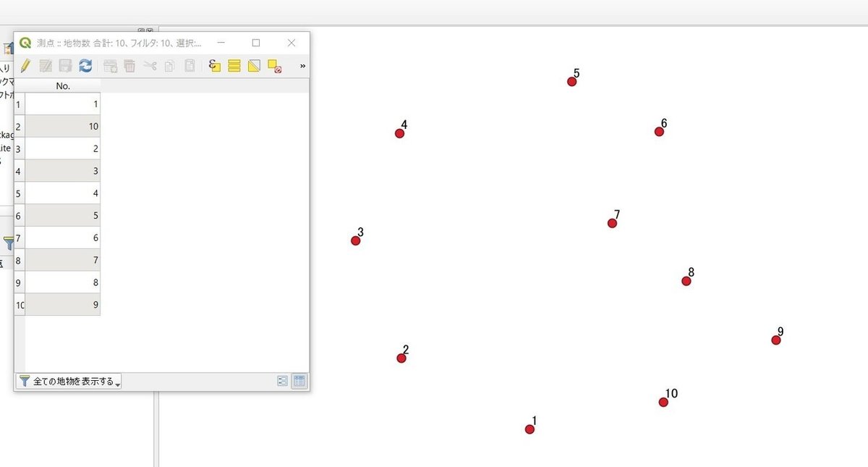Viewport: 868px width, 467px height.
Task: Click the cell with value 3
Action: coord(63,171)
